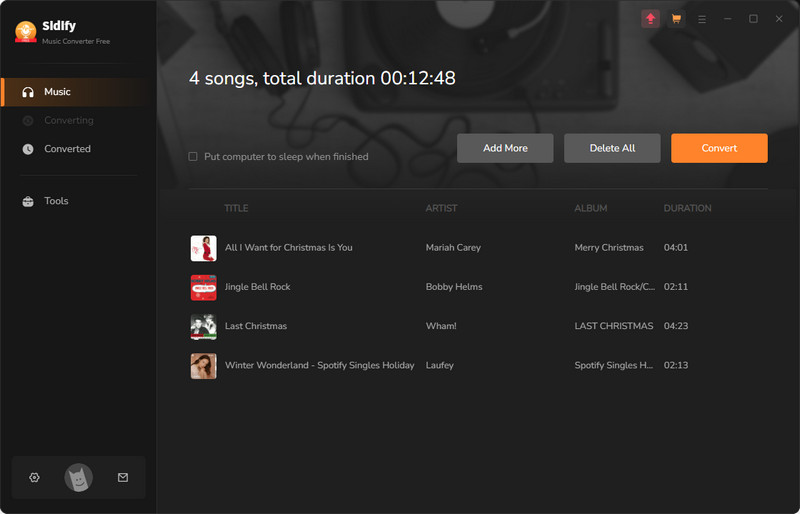
Task: Select the Last Christmas song title
Action: (x=256, y=326)
